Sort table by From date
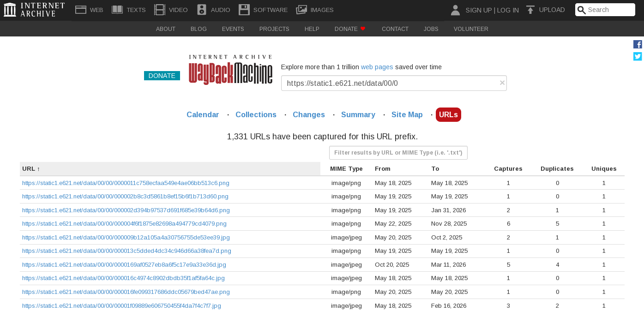 (383, 169)
